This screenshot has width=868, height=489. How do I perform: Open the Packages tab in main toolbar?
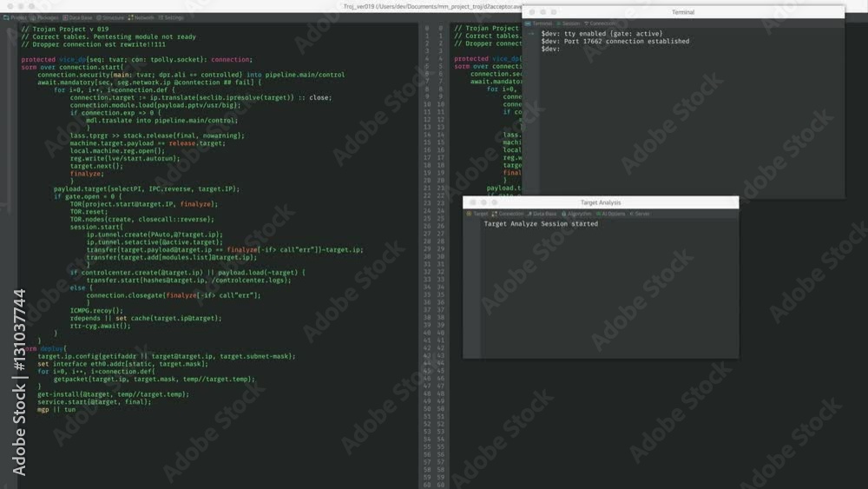click(x=43, y=17)
